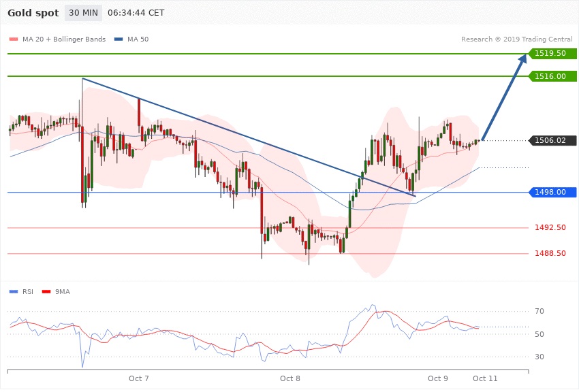Image resolution: width=579 pixels, height=392 pixels.
Task: Select the 1516.00 green resistance label
Action: (x=550, y=76)
